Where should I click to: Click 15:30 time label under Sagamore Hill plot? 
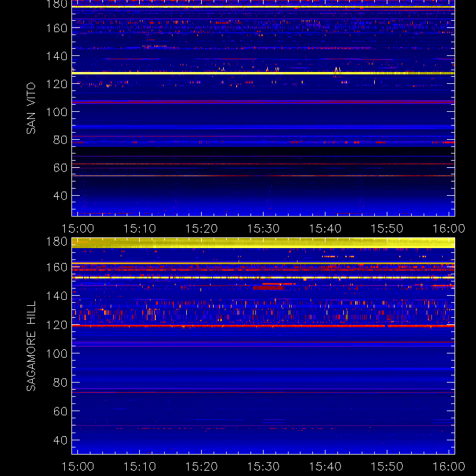click(264, 466)
